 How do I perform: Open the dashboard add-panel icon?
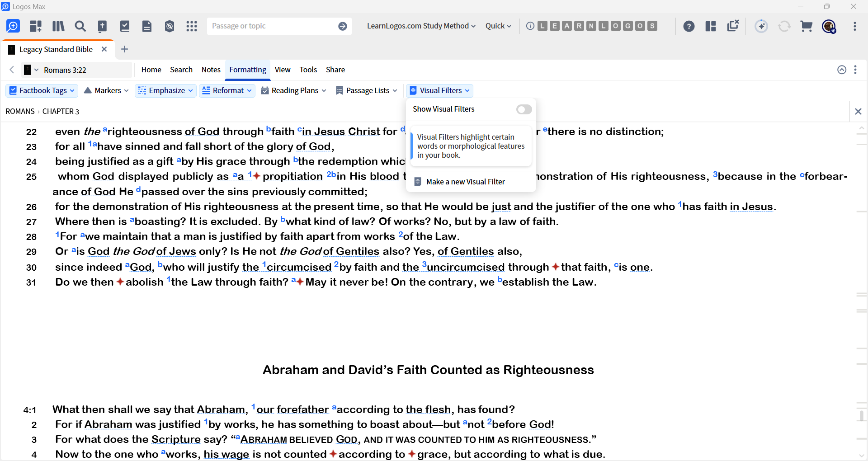36,26
